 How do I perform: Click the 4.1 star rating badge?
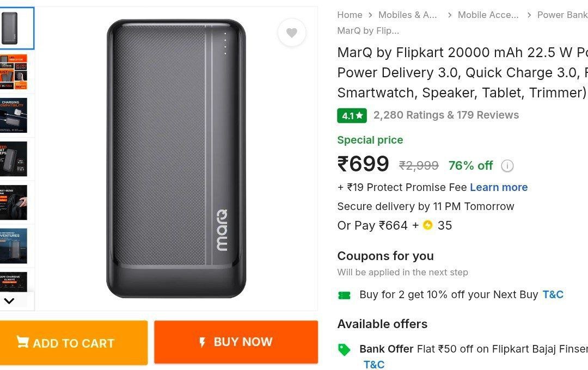(x=352, y=115)
